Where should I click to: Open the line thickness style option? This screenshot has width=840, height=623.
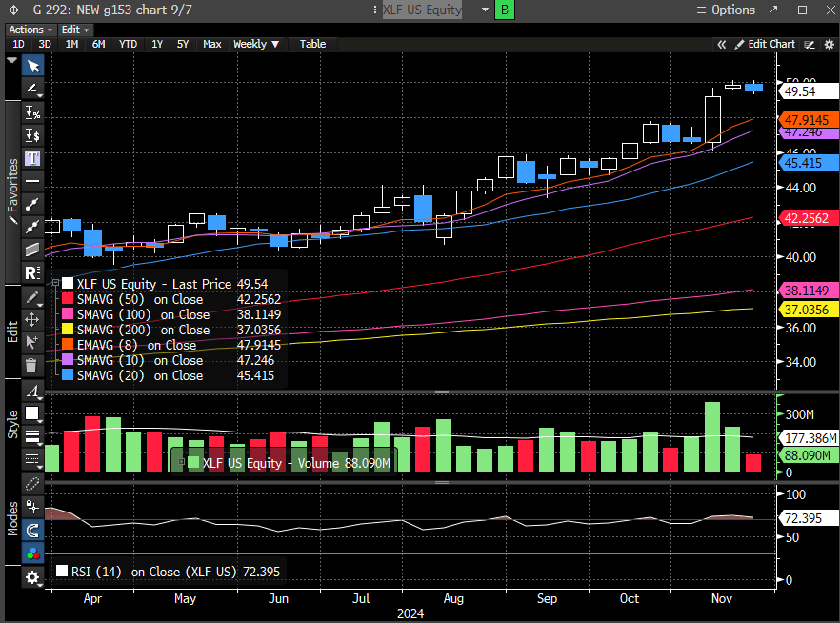point(32,436)
